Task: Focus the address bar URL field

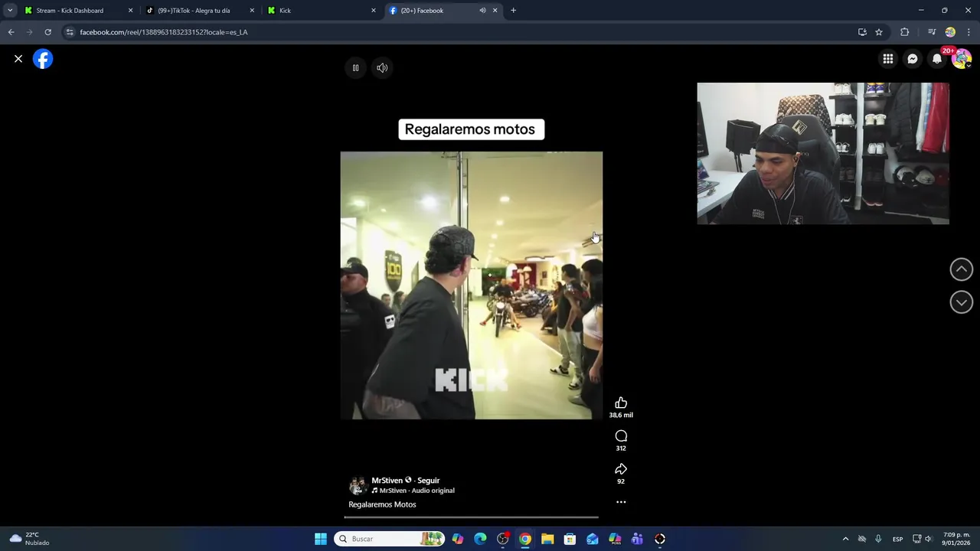Action: tap(459, 32)
